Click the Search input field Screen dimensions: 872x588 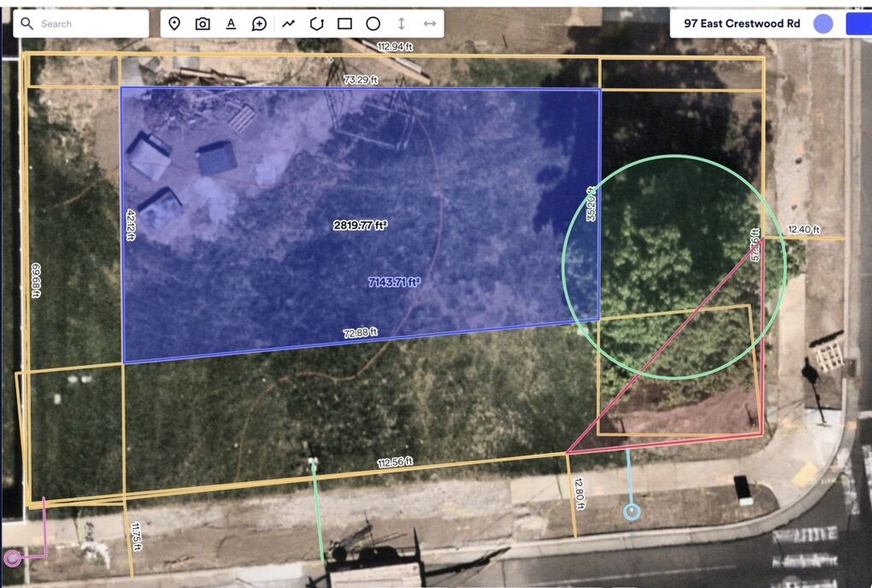(90, 24)
